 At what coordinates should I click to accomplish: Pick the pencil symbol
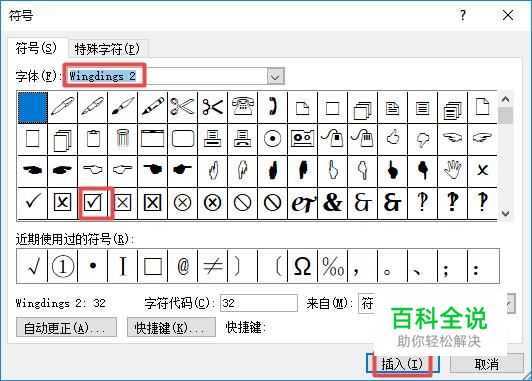(152, 107)
